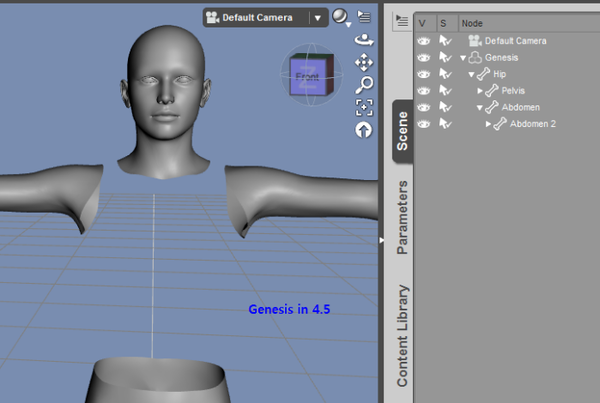600x403 pixels.
Task: Click the frame selection control
Action: click(364, 108)
